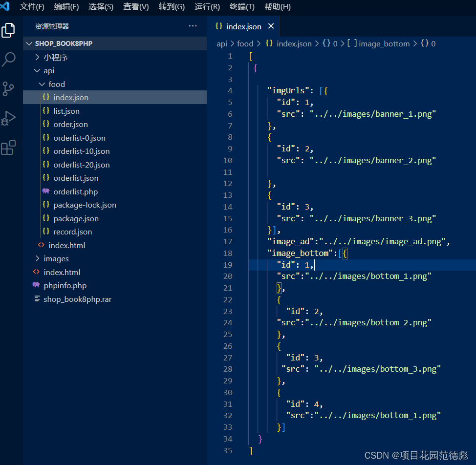Screen dimensions: 476x465
Task: Open the Run and Debug icon
Action: tap(8, 118)
